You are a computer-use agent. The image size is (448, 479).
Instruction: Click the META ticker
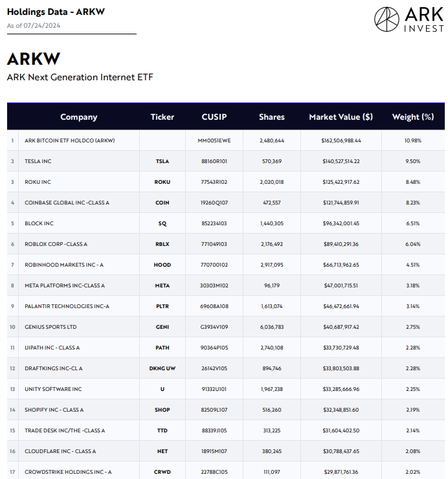point(162,285)
